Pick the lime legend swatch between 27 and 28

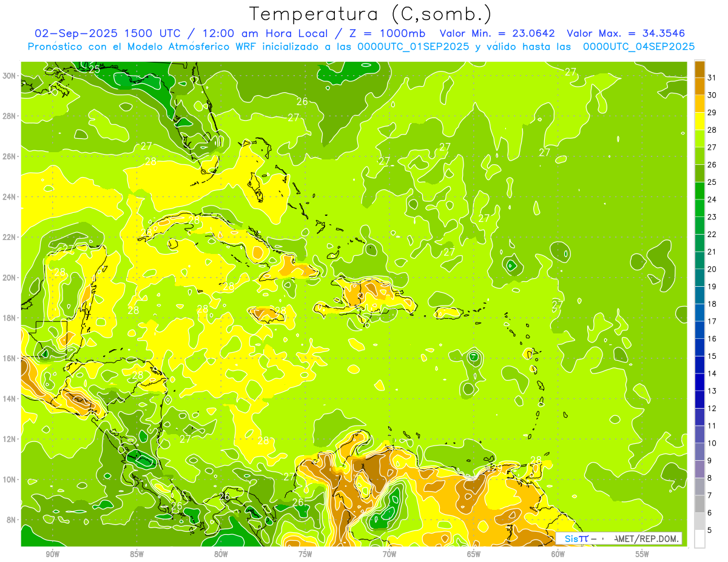[699, 138]
